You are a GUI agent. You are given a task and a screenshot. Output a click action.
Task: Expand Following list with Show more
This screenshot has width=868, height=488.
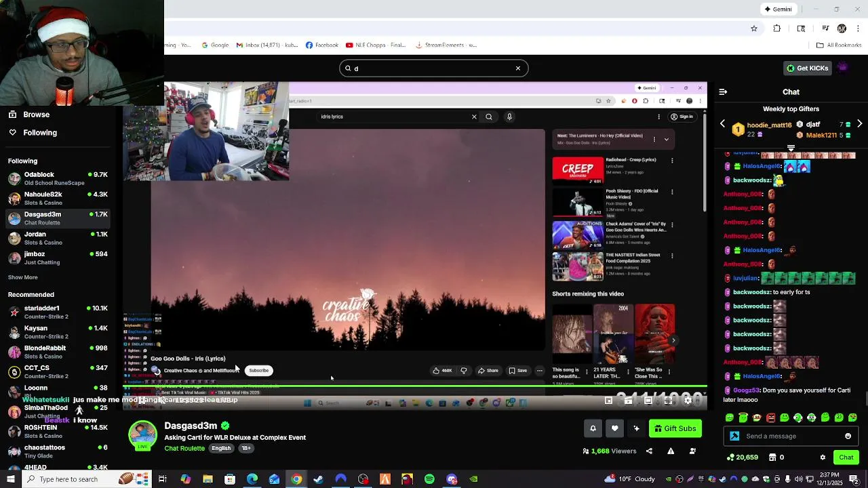(22, 277)
